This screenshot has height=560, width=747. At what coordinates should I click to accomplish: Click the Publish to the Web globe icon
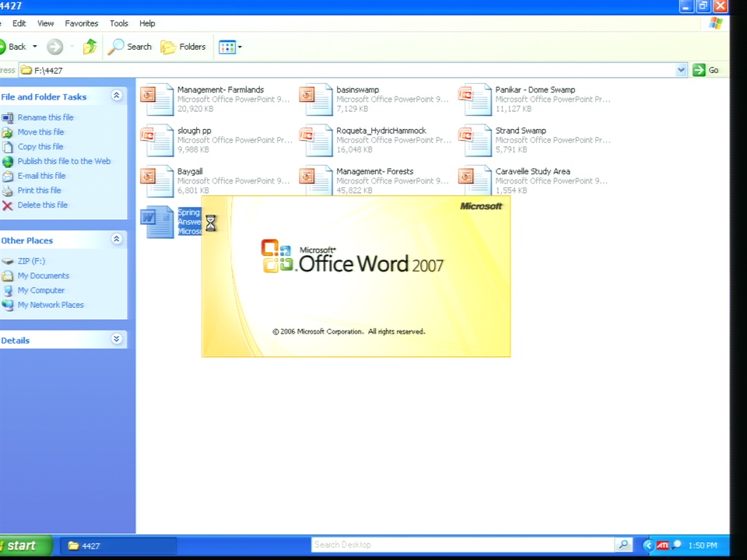pos(8,162)
